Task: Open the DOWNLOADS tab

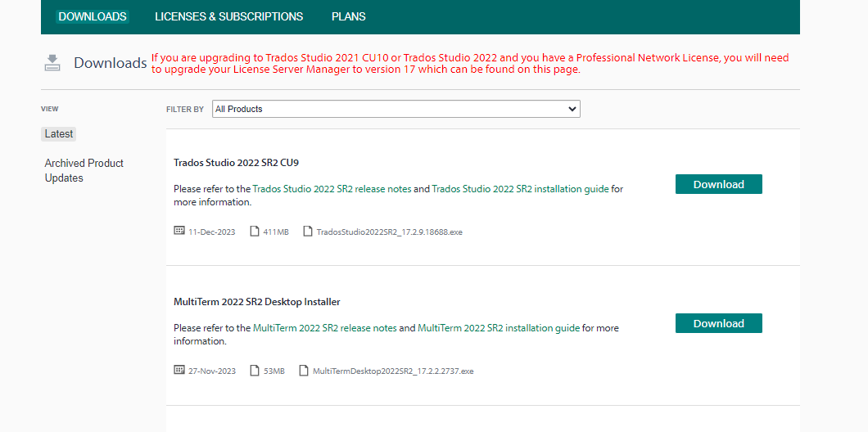Action: [93, 16]
